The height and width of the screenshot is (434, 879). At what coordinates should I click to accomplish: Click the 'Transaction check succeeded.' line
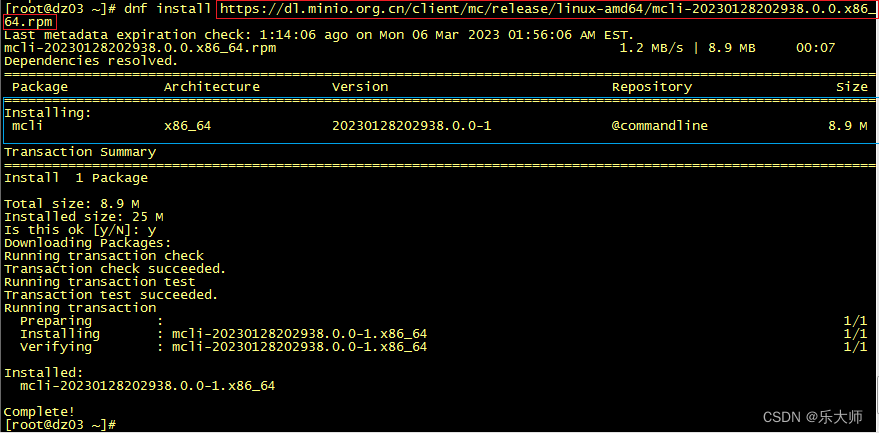(115, 269)
